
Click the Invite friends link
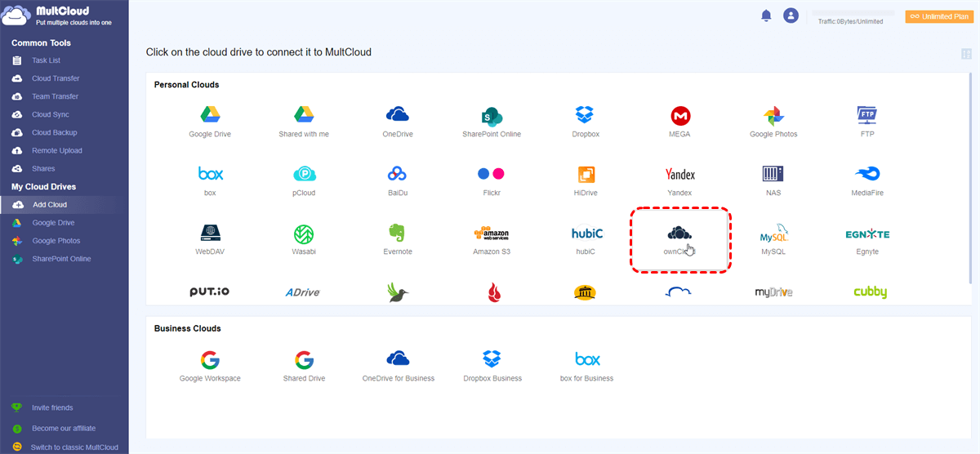[x=51, y=407]
